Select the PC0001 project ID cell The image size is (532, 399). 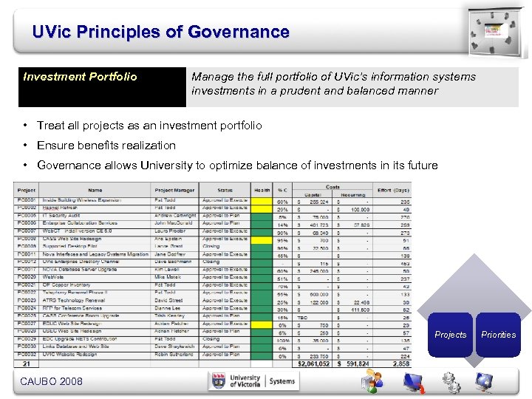click(26, 200)
